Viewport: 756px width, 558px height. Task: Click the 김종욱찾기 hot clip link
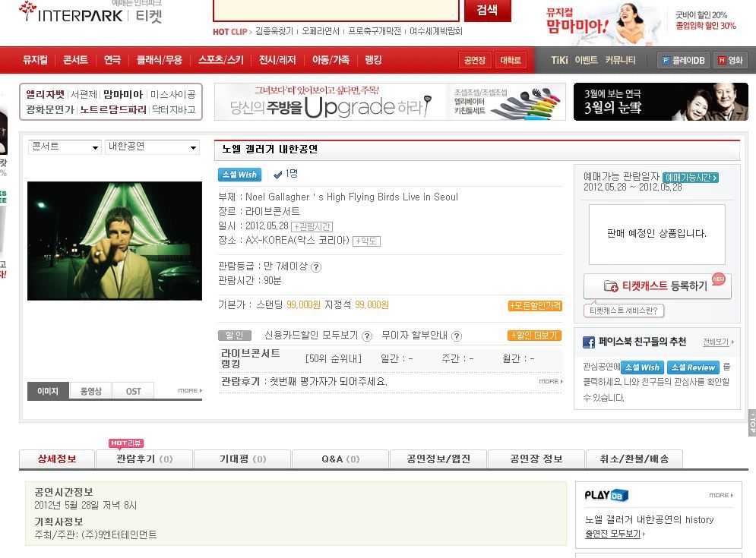274,31
